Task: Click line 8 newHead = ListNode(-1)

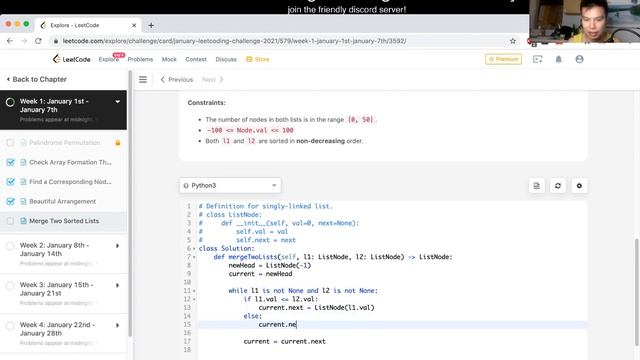Action: 270,265
